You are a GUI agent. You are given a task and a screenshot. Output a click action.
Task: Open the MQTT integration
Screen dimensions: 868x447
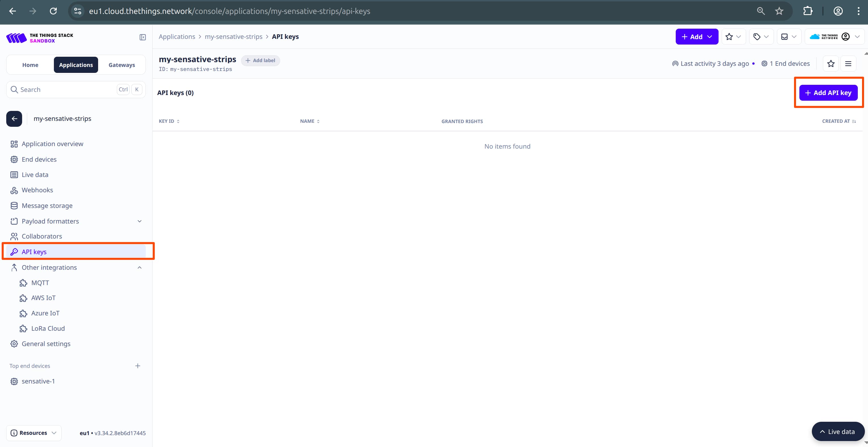(x=39, y=282)
